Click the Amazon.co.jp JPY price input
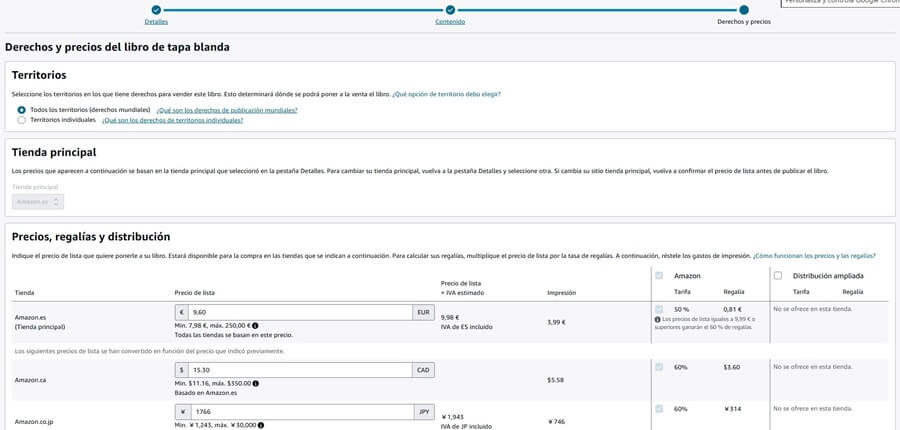 click(300, 412)
